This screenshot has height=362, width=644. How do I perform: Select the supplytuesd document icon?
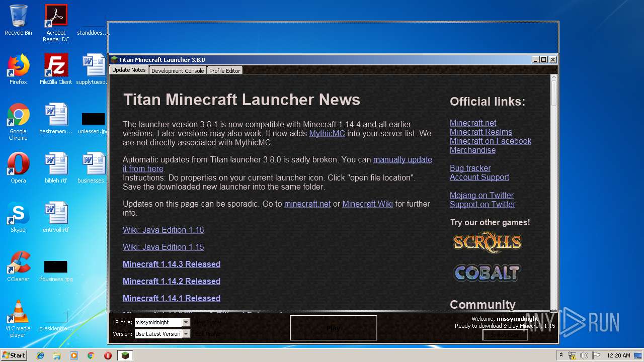[x=93, y=69]
